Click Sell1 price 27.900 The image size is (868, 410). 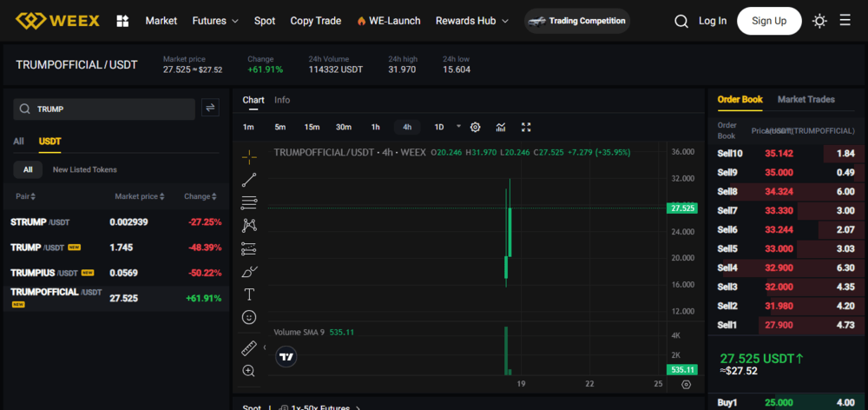tap(779, 325)
